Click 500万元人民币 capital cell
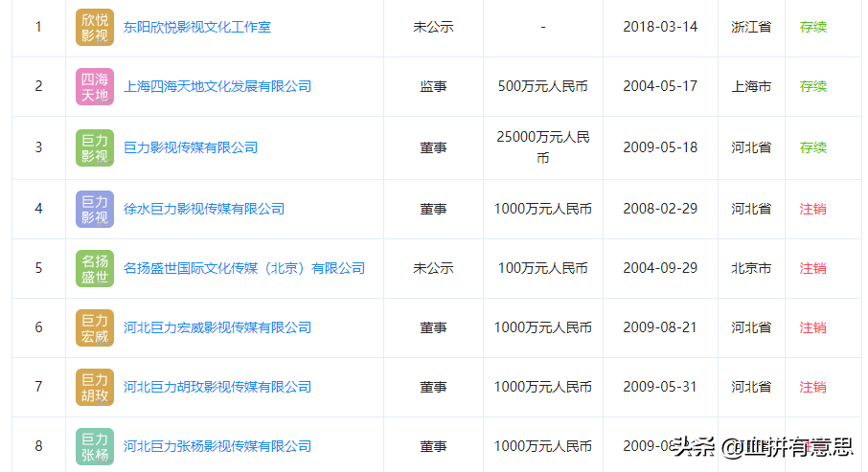 [542, 86]
